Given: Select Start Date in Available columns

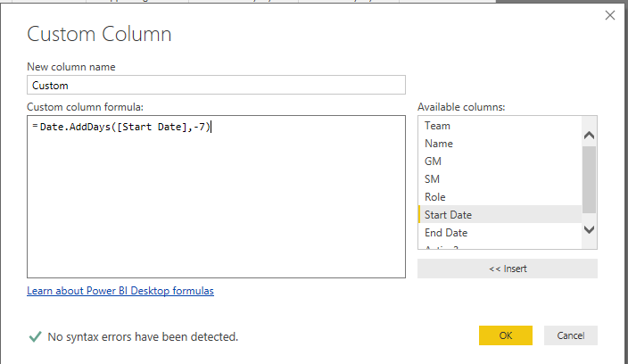Looking at the screenshot, I should [500, 215].
